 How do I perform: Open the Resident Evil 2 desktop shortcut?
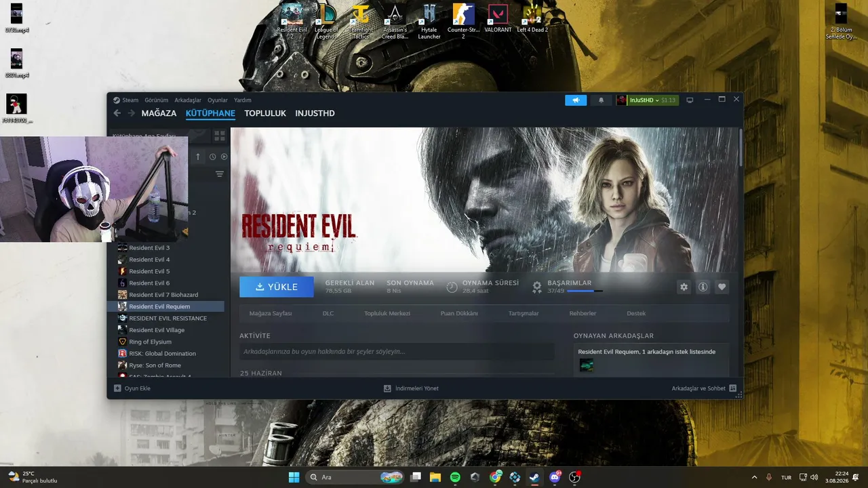292,22
